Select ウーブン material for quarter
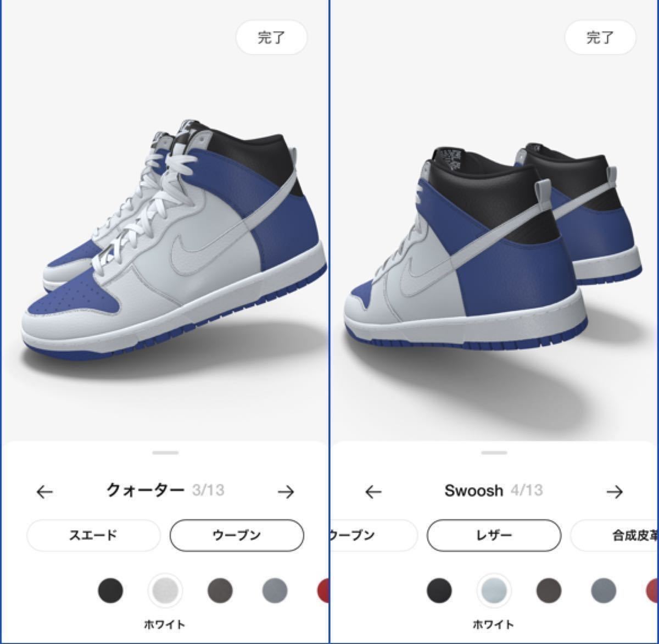Image resolution: width=659 pixels, height=644 pixels. point(237,535)
